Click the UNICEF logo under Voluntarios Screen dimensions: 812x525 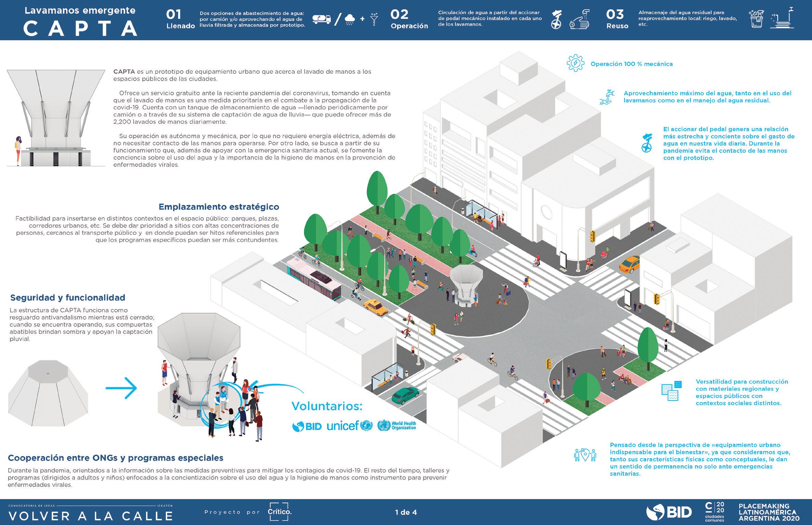click(x=349, y=426)
